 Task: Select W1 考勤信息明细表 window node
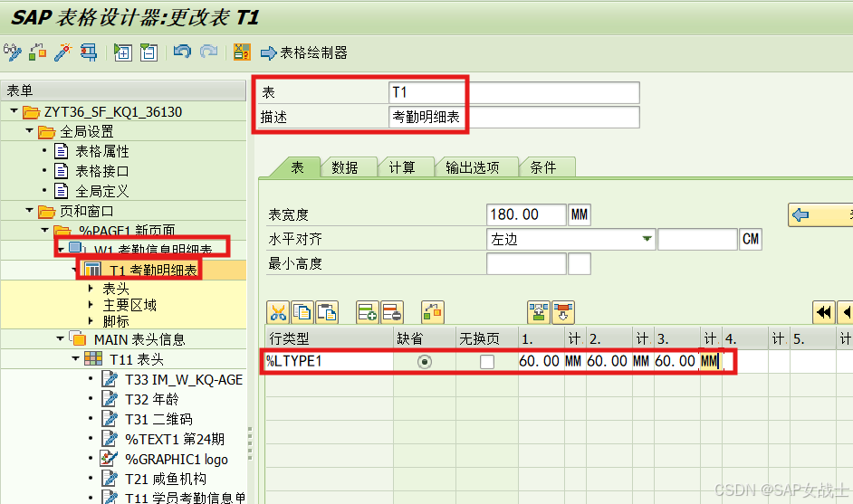(x=152, y=250)
